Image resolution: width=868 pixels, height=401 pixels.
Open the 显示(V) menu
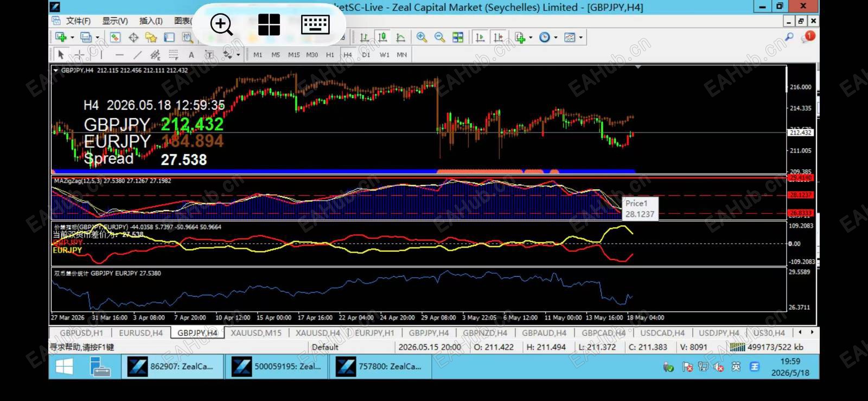(115, 21)
